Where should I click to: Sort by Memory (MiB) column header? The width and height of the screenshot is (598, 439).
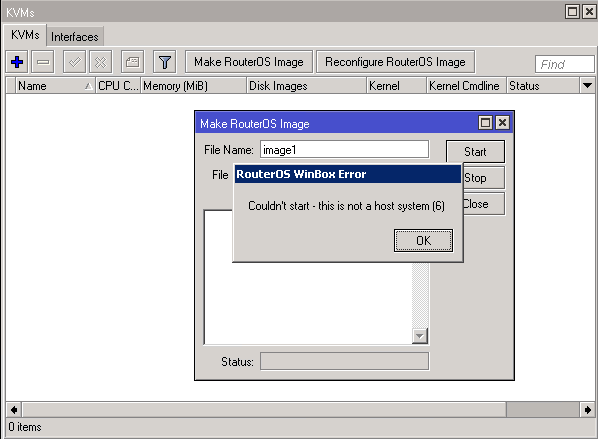tap(194, 86)
